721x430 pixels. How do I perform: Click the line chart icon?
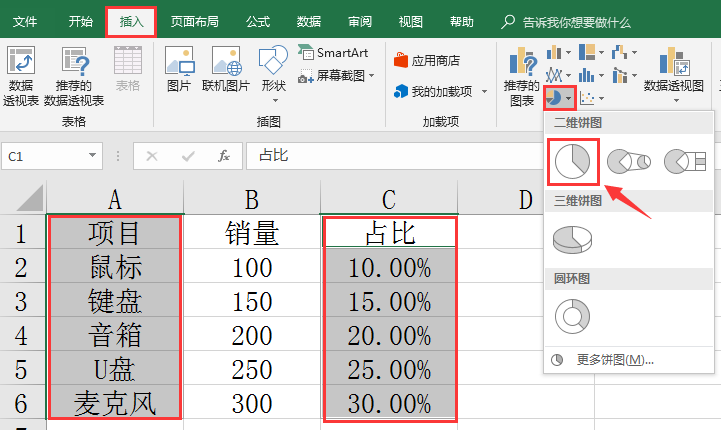click(x=554, y=75)
